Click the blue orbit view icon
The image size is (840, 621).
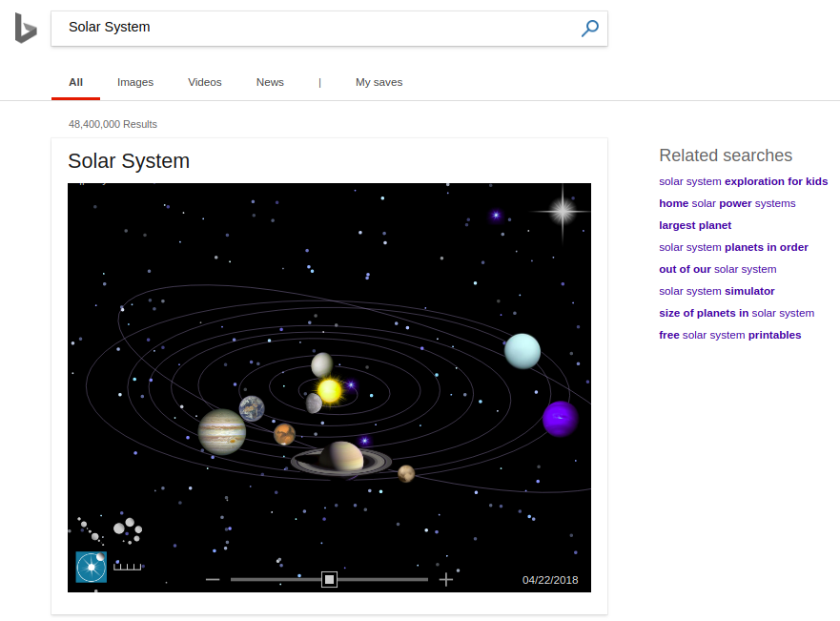point(92,567)
